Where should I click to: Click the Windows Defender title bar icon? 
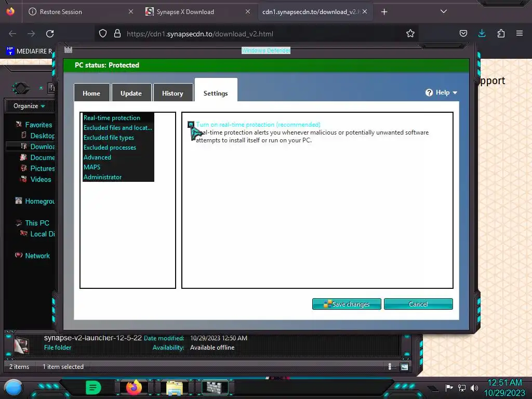(68, 50)
